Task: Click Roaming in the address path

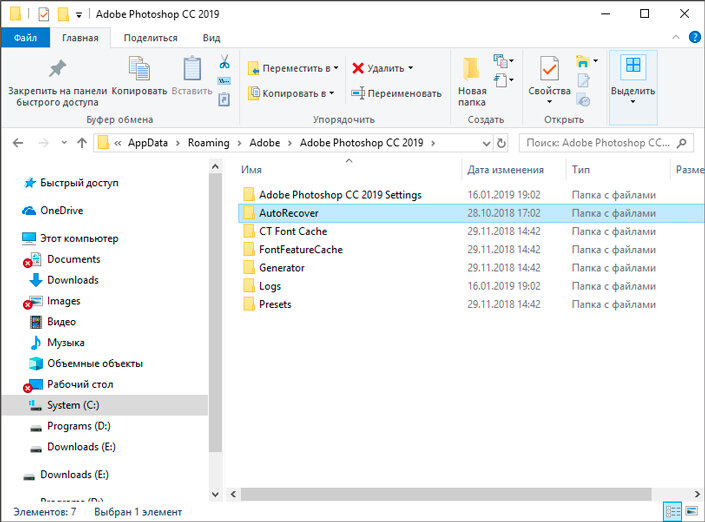Action: tap(208, 143)
